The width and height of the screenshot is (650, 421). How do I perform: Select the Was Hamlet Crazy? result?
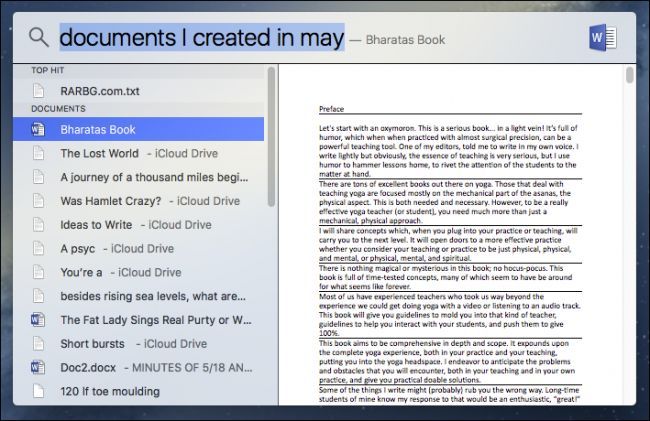pyautogui.click(x=138, y=201)
